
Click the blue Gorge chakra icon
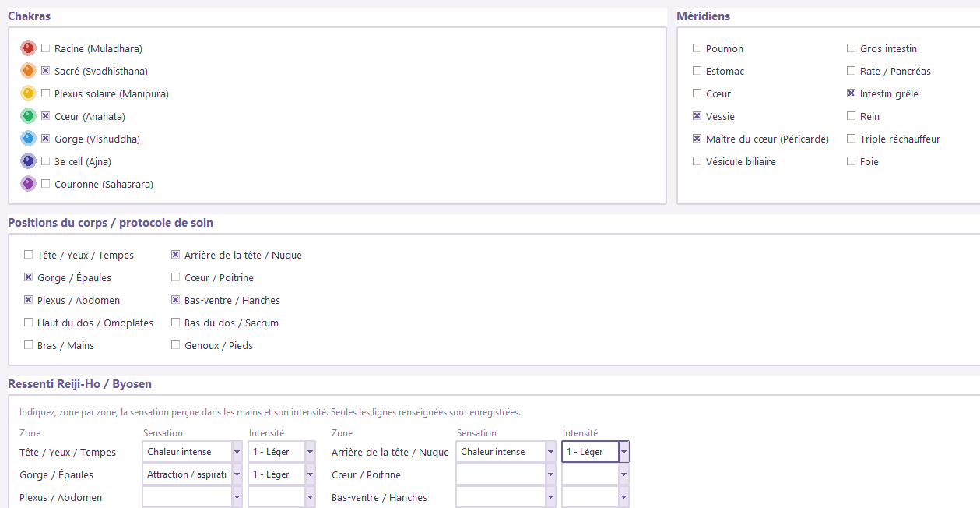(x=29, y=139)
